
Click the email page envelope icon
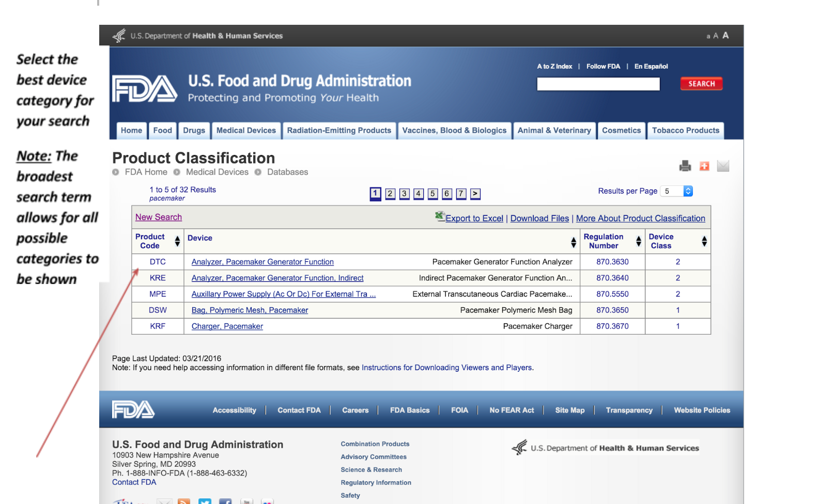[723, 166]
